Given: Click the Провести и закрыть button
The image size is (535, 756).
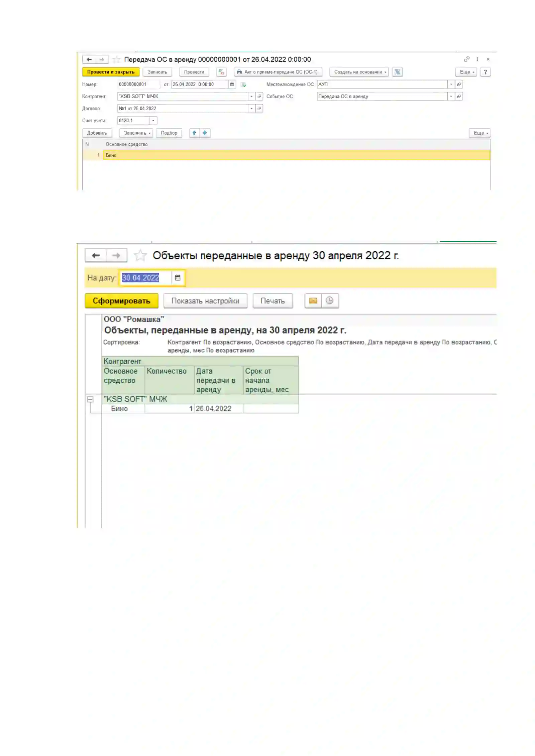Looking at the screenshot, I should click(x=111, y=72).
